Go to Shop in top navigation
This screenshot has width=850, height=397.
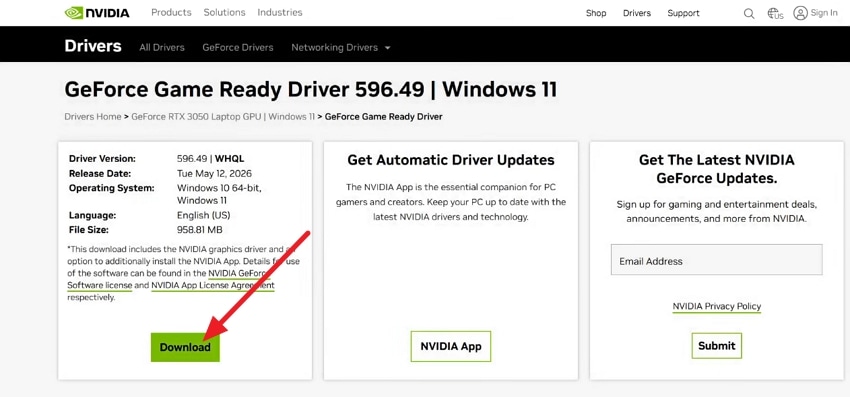(596, 13)
